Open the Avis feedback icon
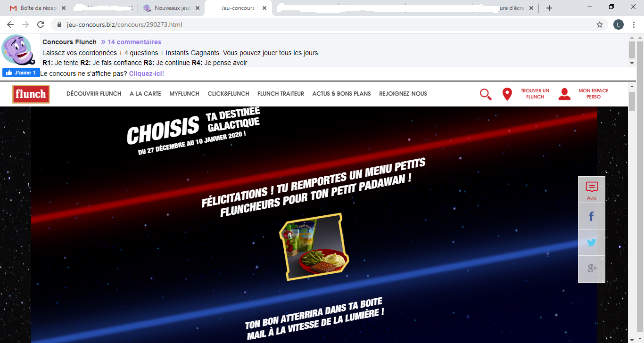The width and height of the screenshot is (644, 343). (x=592, y=190)
